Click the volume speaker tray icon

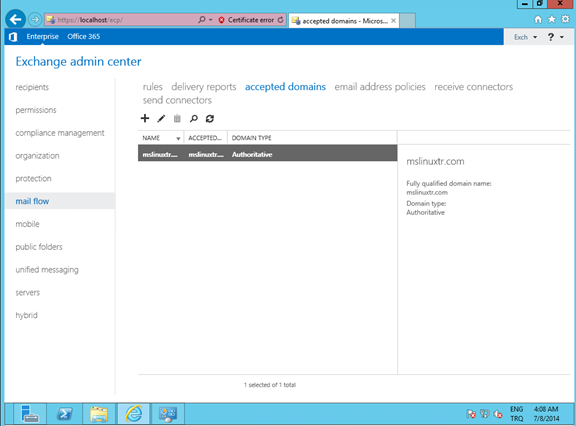498,414
